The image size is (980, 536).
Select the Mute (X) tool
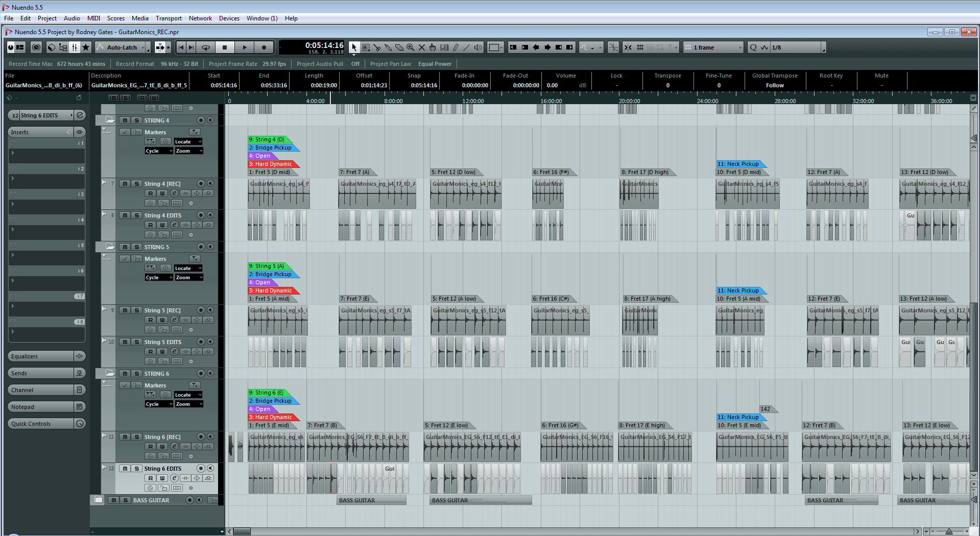(x=422, y=47)
